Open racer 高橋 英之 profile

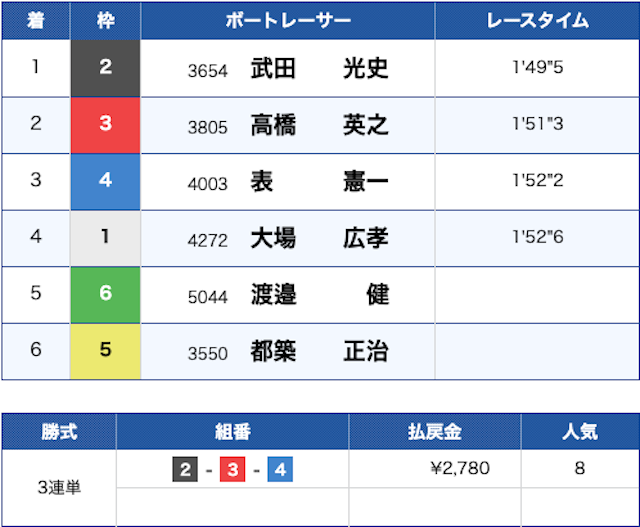(319, 125)
